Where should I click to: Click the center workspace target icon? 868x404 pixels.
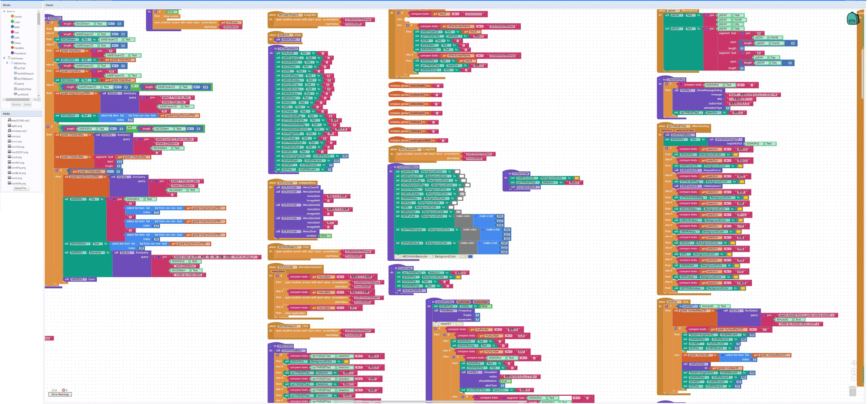[x=854, y=363]
